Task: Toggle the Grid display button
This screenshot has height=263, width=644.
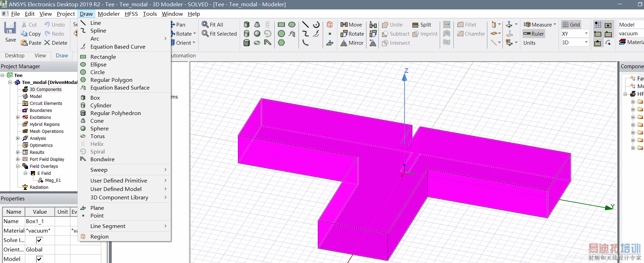Action: (571, 25)
